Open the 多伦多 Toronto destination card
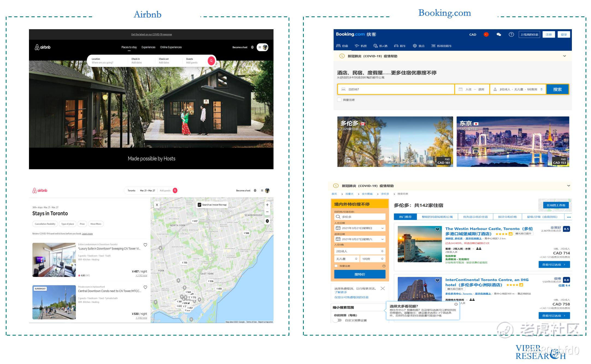This screenshot has width=591, height=364. (395, 142)
